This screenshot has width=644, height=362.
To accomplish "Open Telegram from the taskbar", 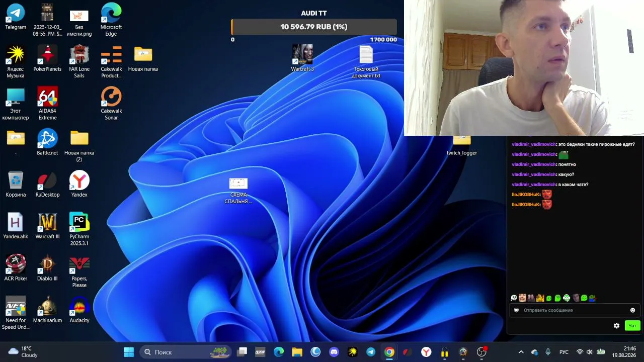I will (x=371, y=352).
